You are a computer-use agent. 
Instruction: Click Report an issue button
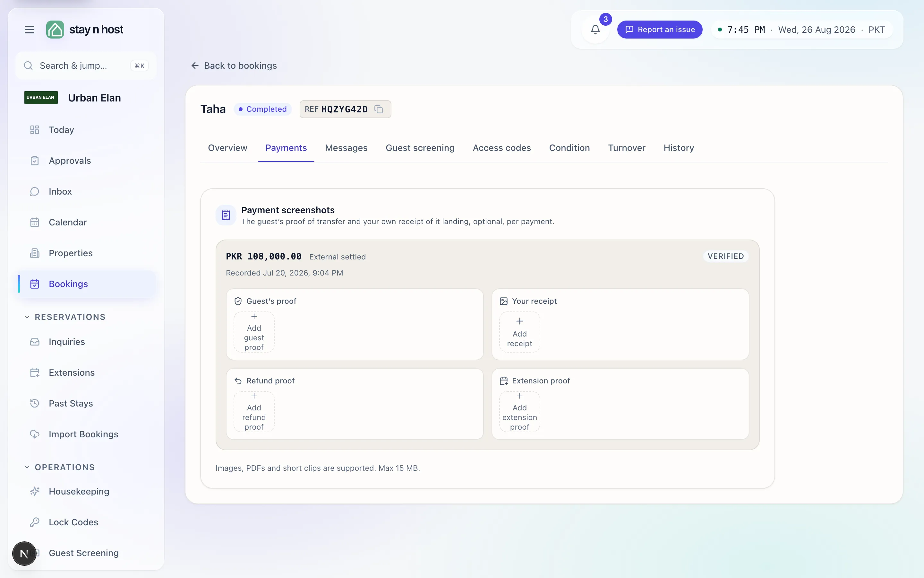[x=659, y=30]
